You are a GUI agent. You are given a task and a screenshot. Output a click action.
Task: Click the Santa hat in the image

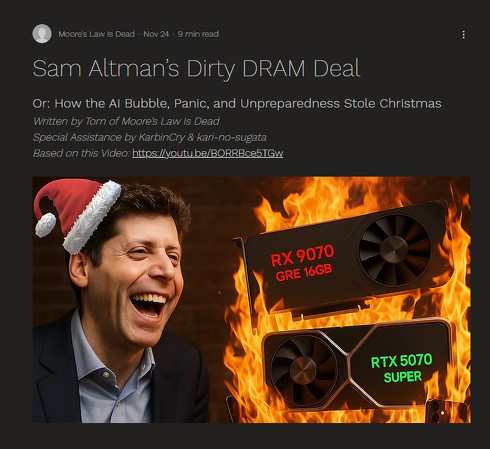tap(77, 213)
